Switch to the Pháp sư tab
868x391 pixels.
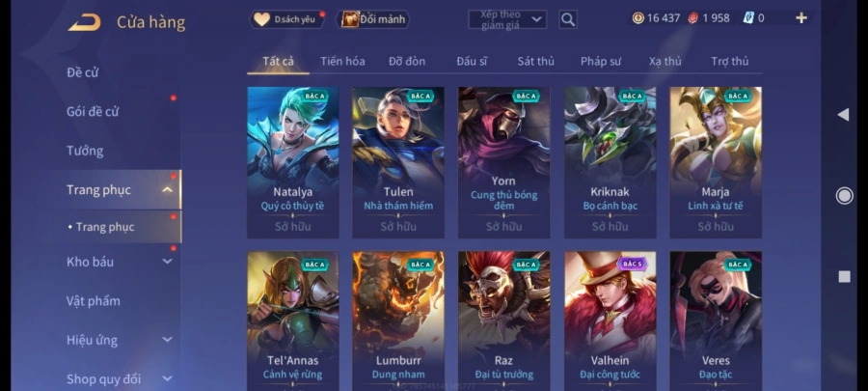coord(601,61)
